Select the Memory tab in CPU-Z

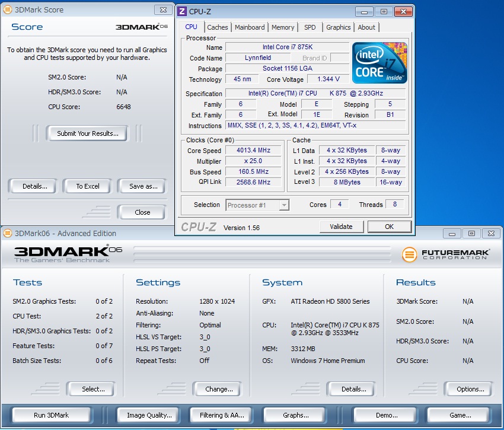tap(283, 27)
